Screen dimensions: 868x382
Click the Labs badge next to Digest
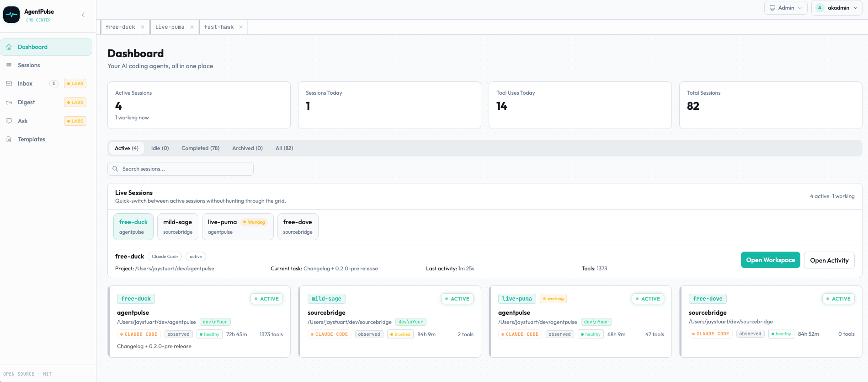point(75,102)
